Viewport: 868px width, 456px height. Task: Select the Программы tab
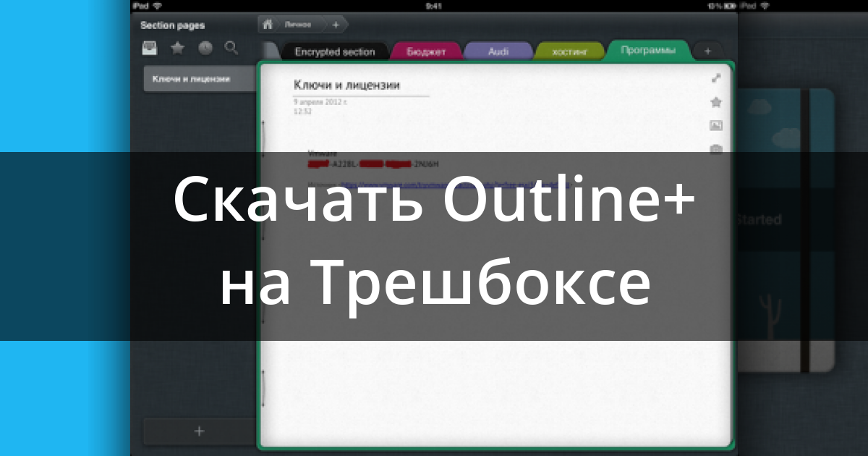tap(647, 51)
